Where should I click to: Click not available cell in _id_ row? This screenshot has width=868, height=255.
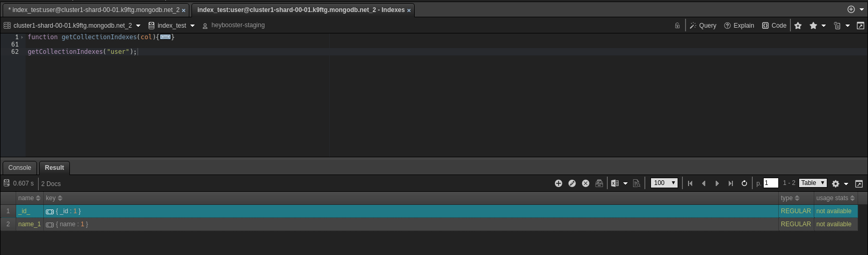836,211
